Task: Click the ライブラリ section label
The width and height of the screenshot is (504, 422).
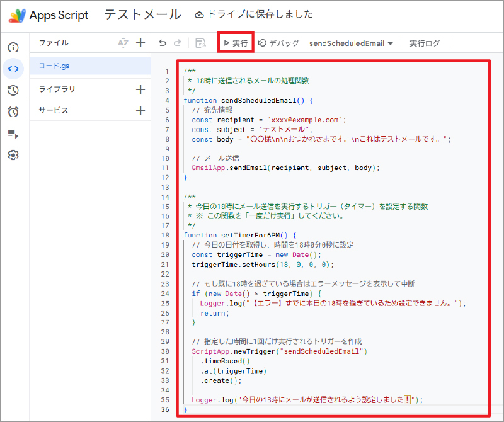Action: pos(57,89)
